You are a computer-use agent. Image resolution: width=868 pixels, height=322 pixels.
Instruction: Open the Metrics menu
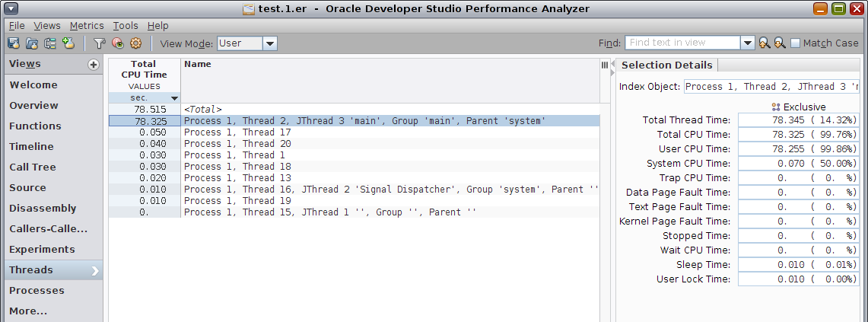(87, 25)
